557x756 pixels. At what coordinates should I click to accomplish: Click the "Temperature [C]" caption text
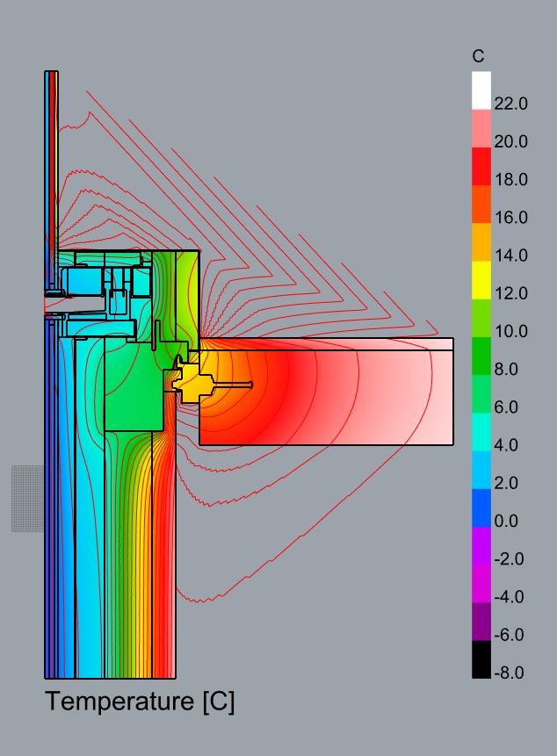(140, 702)
